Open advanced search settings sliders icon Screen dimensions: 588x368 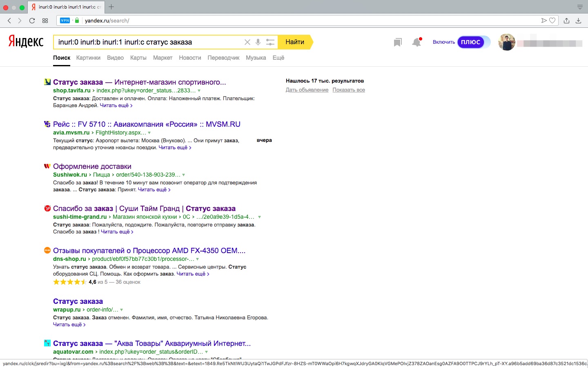[270, 42]
